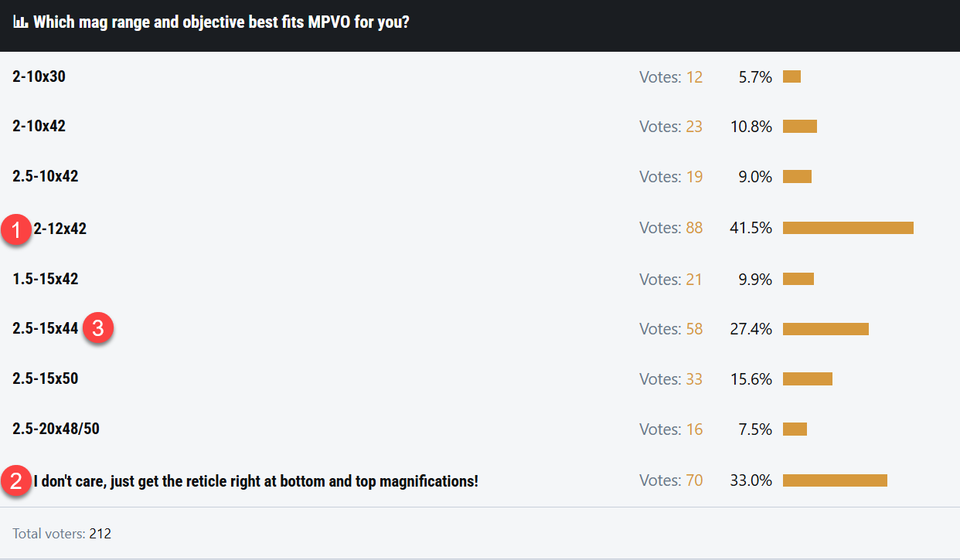
Task: Click red annotation marker number 3
Action: tap(98, 328)
